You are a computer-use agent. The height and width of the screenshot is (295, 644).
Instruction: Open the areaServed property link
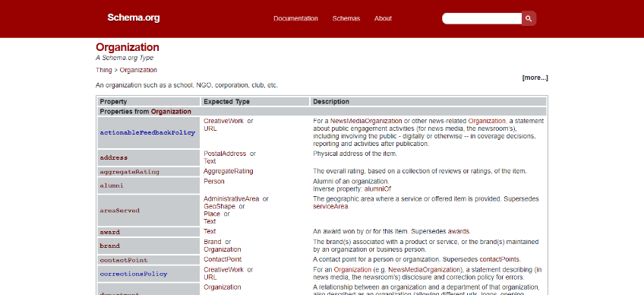pyautogui.click(x=119, y=211)
